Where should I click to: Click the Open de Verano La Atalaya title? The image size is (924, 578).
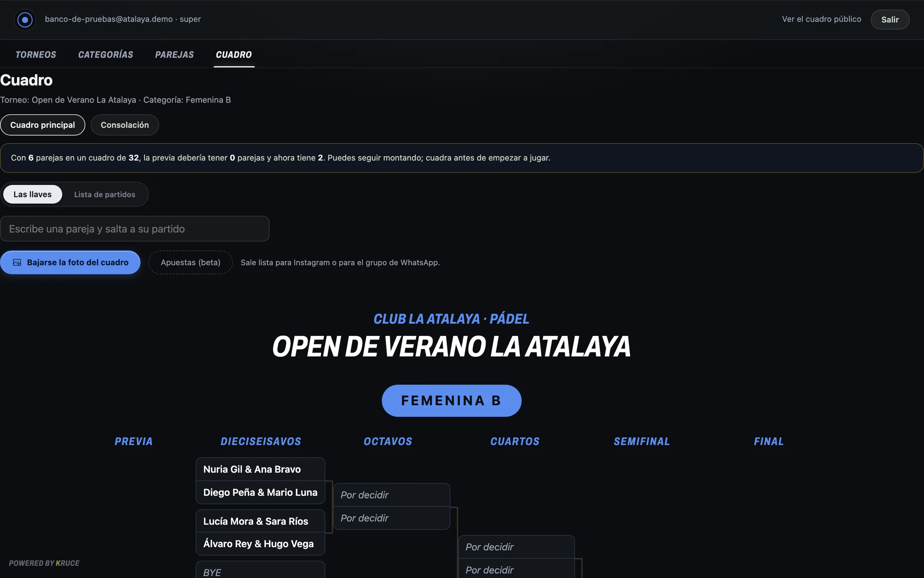click(452, 346)
